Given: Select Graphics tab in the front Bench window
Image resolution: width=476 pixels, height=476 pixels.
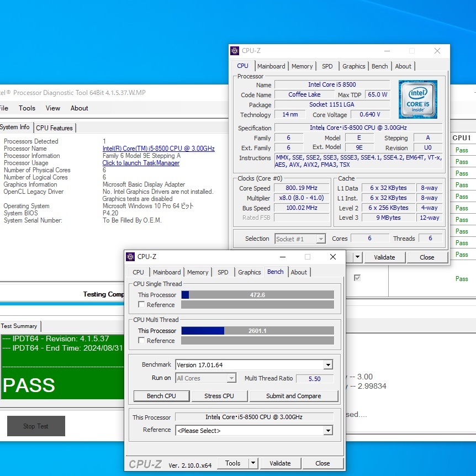Looking at the screenshot, I should (x=249, y=272).
